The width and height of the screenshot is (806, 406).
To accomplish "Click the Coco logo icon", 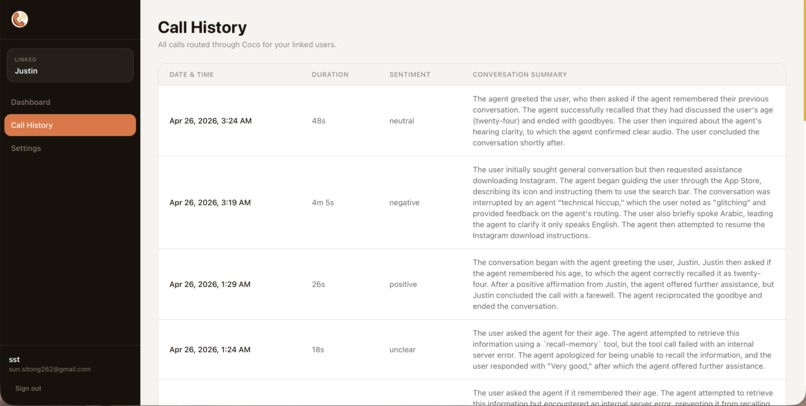I will (x=20, y=20).
